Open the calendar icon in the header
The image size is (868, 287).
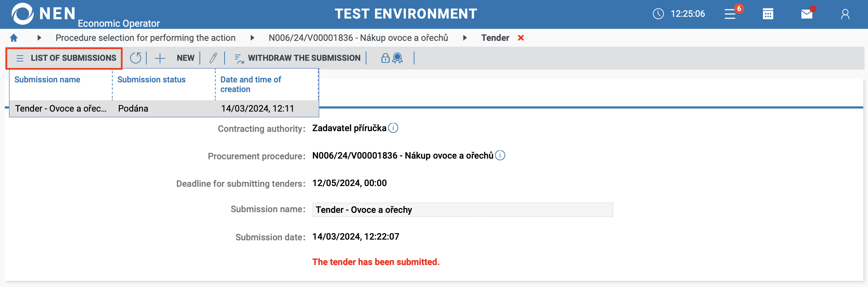coord(768,14)
